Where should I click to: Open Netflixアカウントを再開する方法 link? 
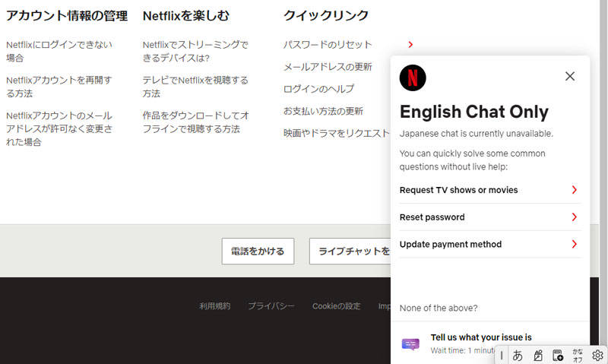59,87
